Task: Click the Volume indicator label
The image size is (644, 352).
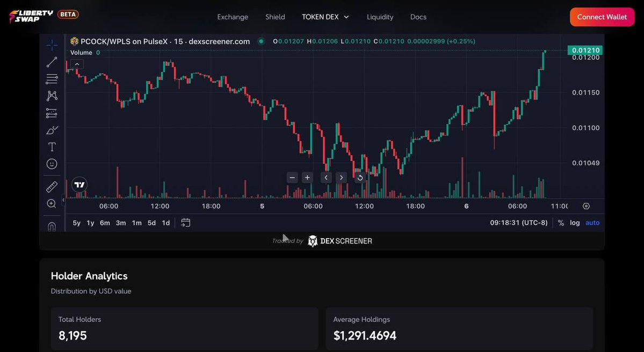Action: [x=81, y=53]
